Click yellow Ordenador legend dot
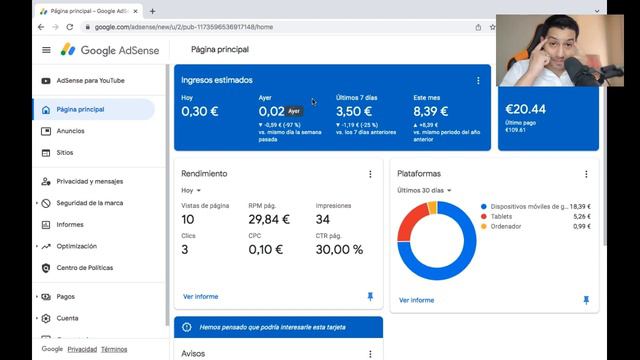Viewport: 640px width, 360px height. coord(484,227)
